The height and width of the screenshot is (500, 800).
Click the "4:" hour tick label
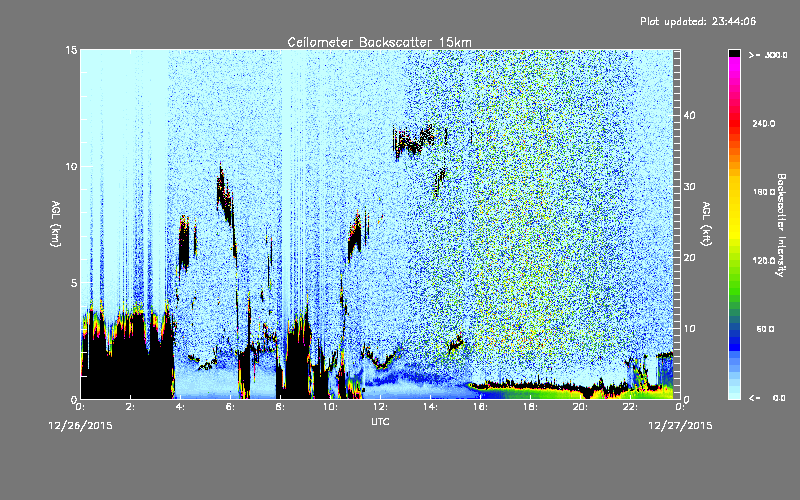[x=181, y=407]
